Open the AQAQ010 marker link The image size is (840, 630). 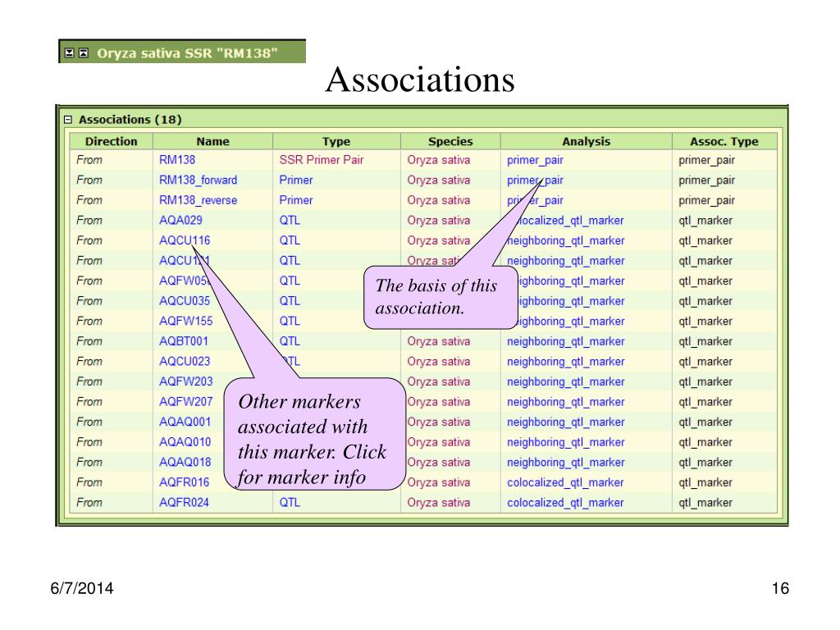pyautogui.click(x=185, y=442)
